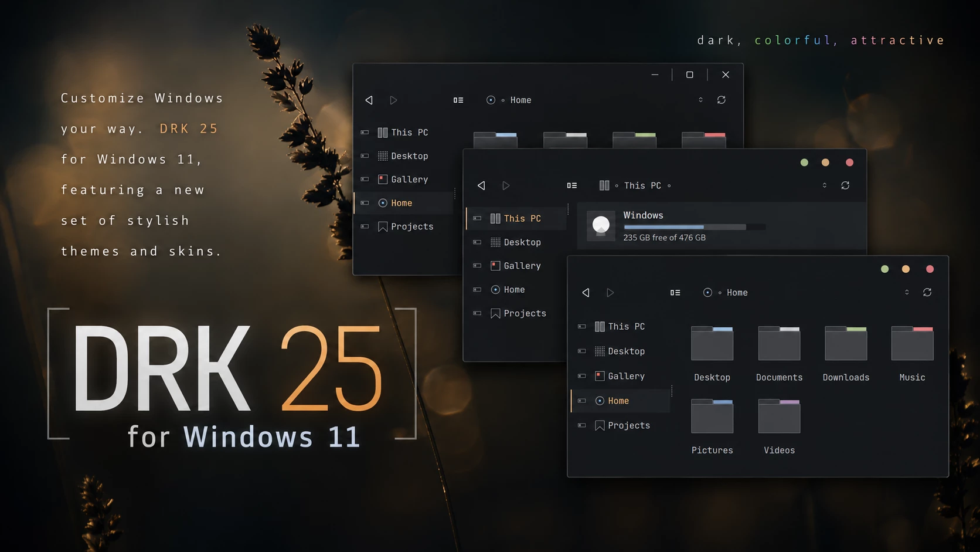Toggle pin beside Home in middle window
980x552 pixels.
tap(477, 289)
